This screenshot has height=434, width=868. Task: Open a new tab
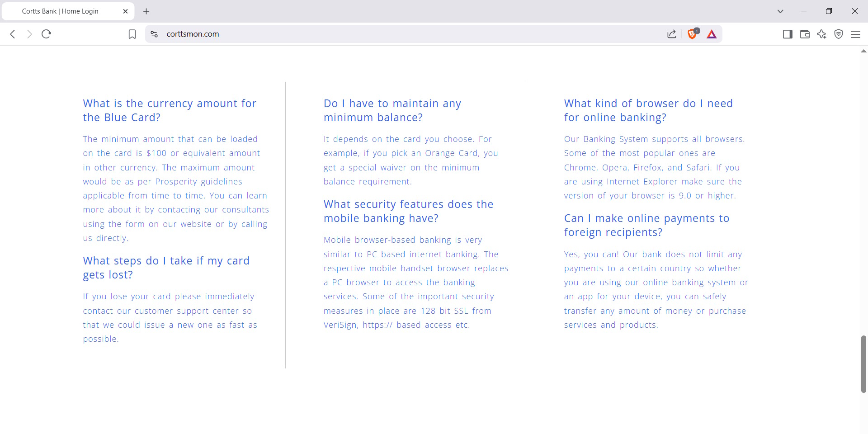point(146,11)
